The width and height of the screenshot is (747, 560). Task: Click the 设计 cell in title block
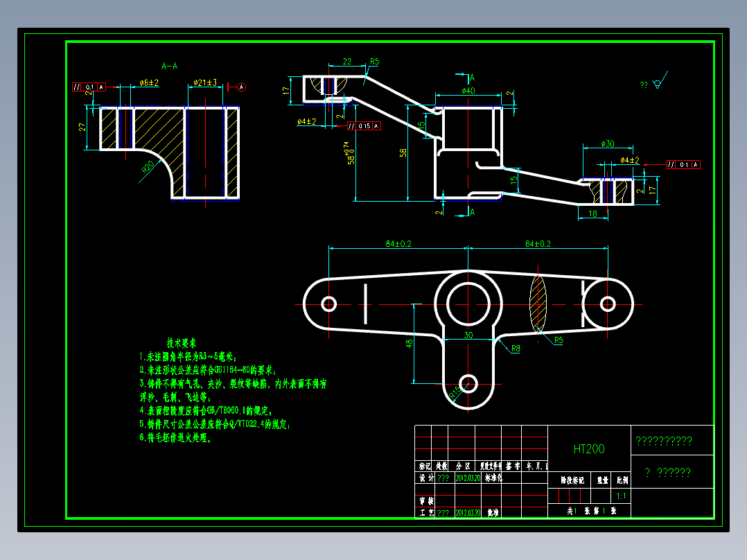point(426,478)
